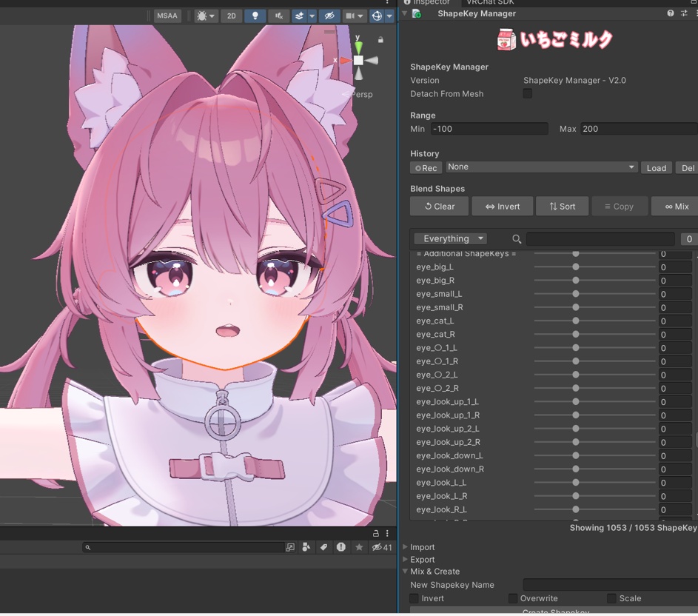This screenshot has width=698, height=616.
Task: Toggle scene audio mute icon
Action: pos(279,16)
